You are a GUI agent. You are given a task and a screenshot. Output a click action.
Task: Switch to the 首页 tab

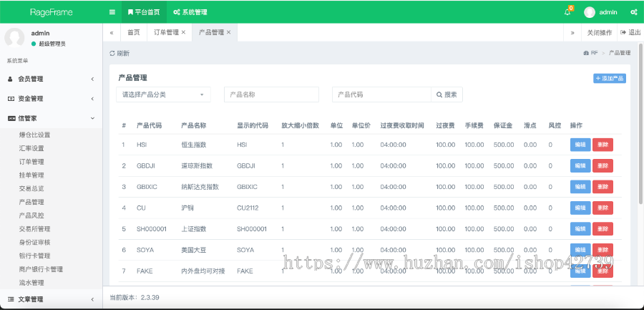click(x=134, y=32)
